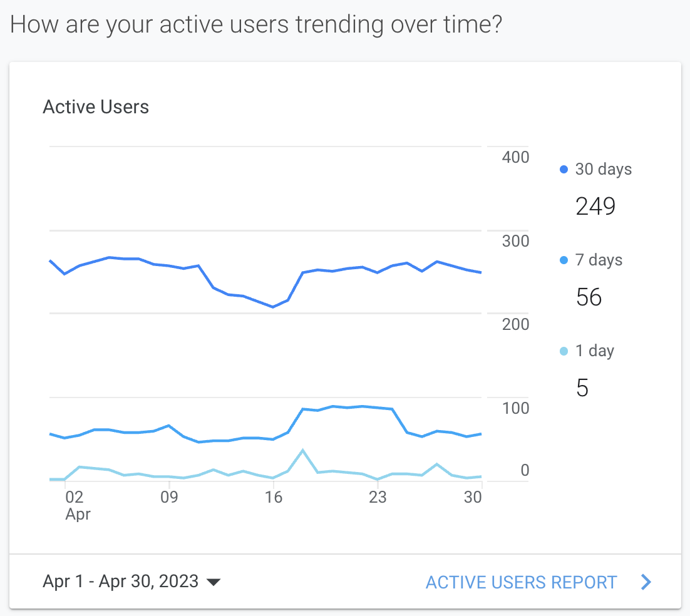The width and height of the screenshot is (690, 616).
Task: Click the 1 day peak on the chart
Action: click(x=302, y=451)
